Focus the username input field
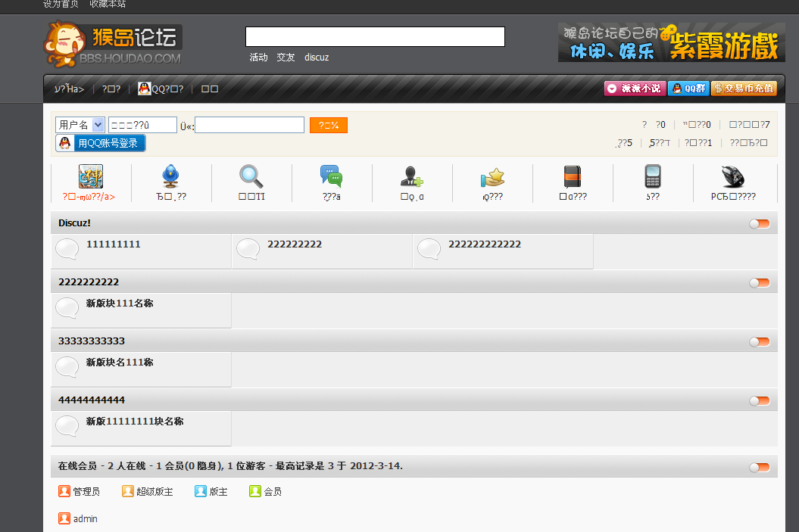799x532 pixels. (x=142, y=125)
